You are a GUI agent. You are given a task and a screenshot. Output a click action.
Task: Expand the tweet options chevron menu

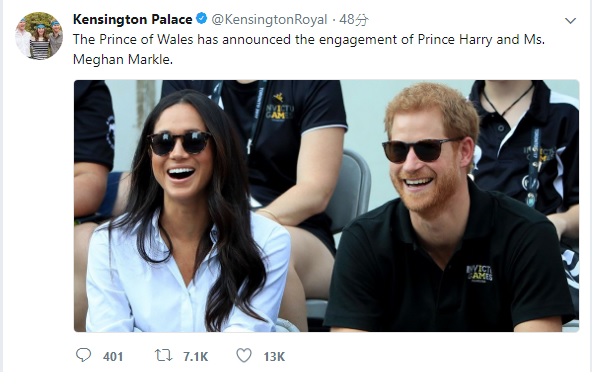pyautogui.click(x=570, y=20)
